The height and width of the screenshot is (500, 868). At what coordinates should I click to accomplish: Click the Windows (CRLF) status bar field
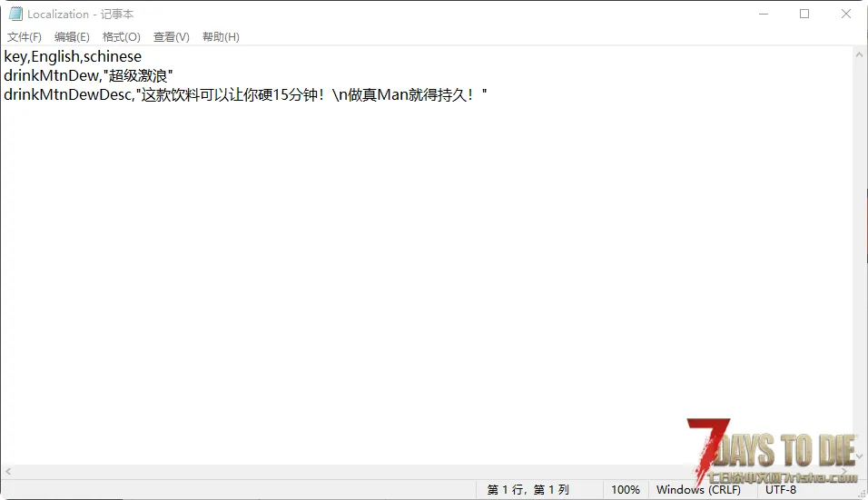tap(698, 490)
